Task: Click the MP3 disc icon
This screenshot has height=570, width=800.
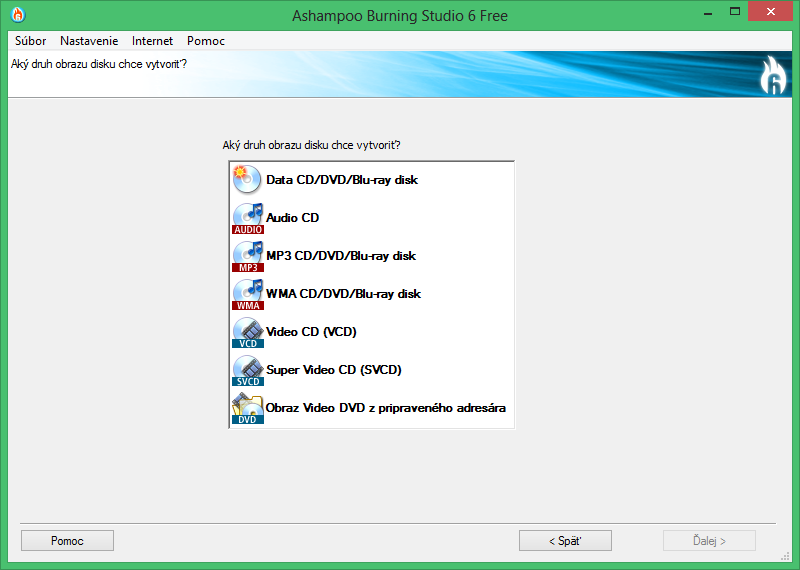Action: (248, 256)
